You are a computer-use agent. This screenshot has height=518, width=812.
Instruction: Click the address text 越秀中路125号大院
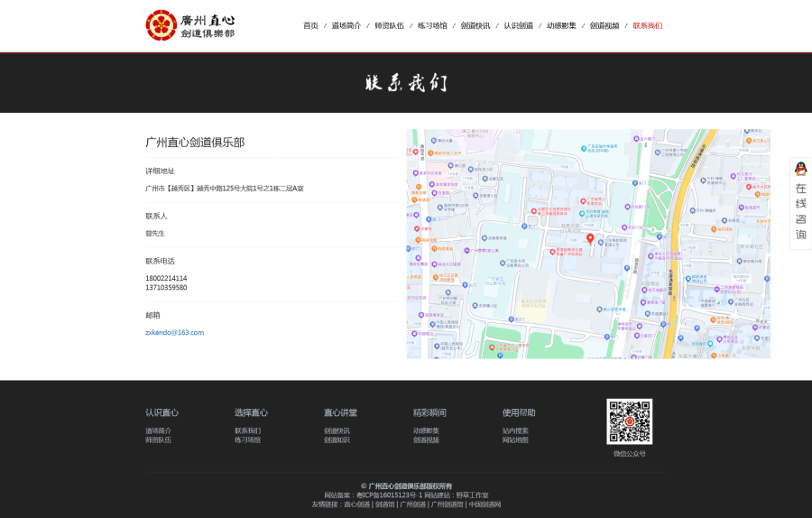tap(226, 189)
